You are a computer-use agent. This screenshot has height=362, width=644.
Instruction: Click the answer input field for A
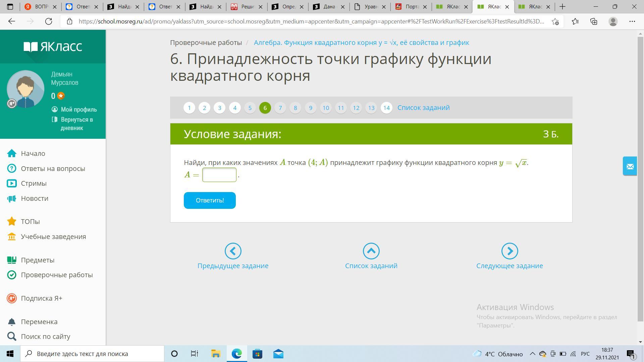tap(219, 175)
